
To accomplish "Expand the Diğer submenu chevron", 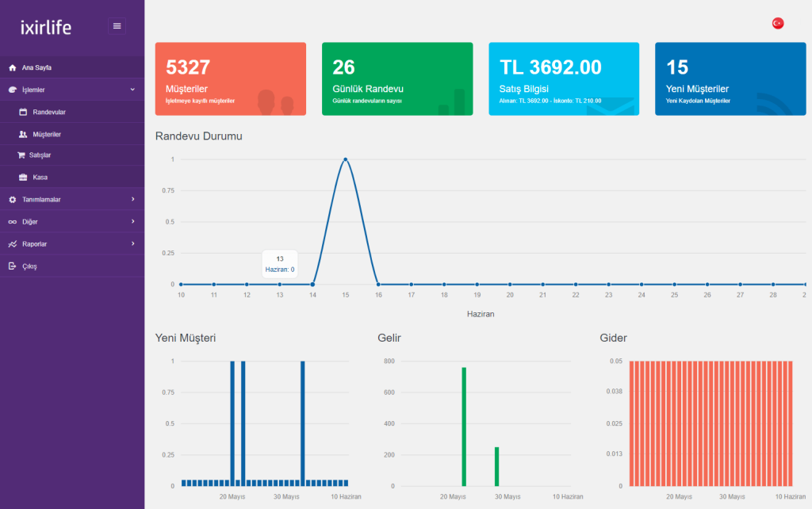I will click(x=133, y=222).
